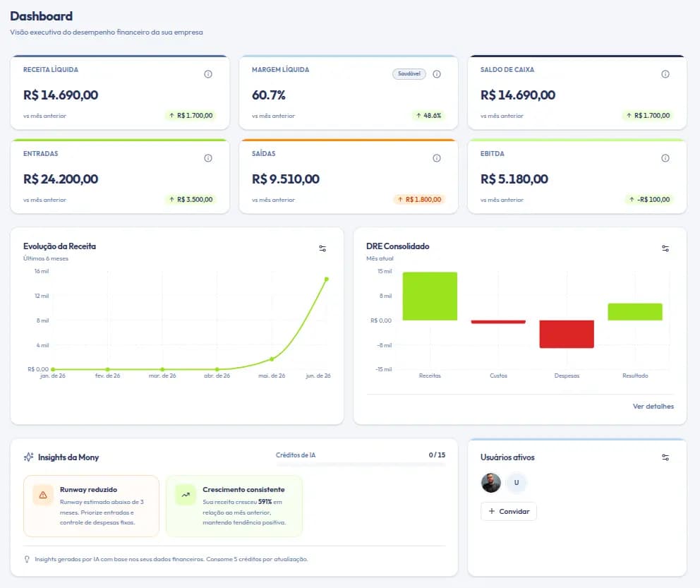This screenshot has height=588, width=700.
Task: Click the 'U' user avatar
Action: click(517, 483)
